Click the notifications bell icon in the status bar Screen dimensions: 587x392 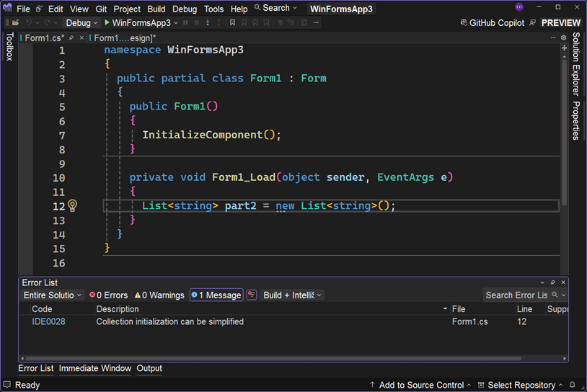pyautogui.click(x=572, y=385)
